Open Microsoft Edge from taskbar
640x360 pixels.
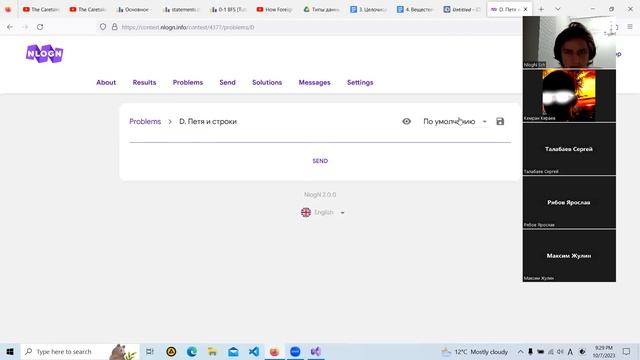click(x=192, y=351)
